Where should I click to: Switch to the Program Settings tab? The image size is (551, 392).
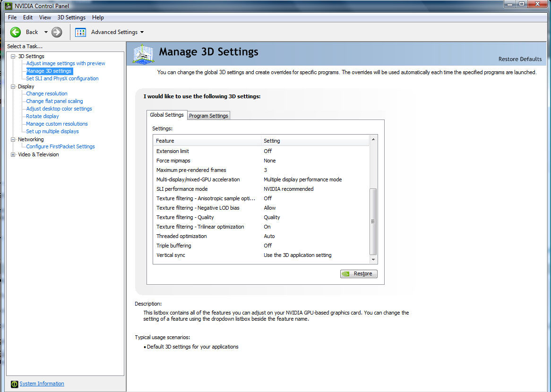point(208,116)
